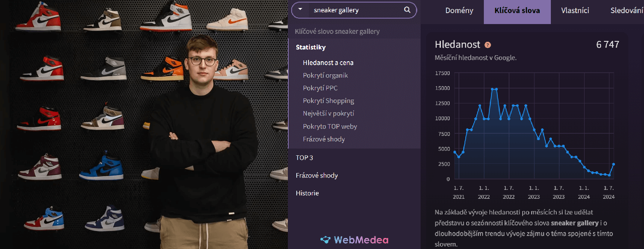Click the Hledanost help question mark icon
The image size is (644, 249).
click(488, 45)
